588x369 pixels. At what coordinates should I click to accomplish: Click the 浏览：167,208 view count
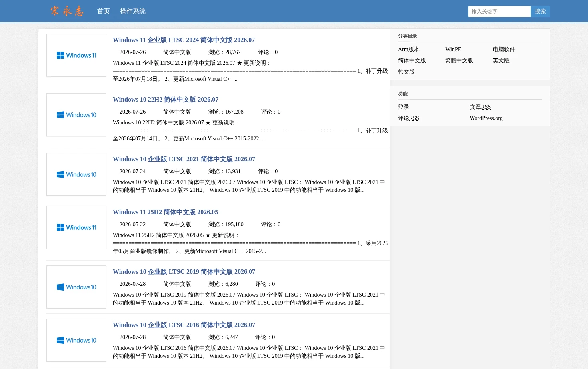coord(226,112)
